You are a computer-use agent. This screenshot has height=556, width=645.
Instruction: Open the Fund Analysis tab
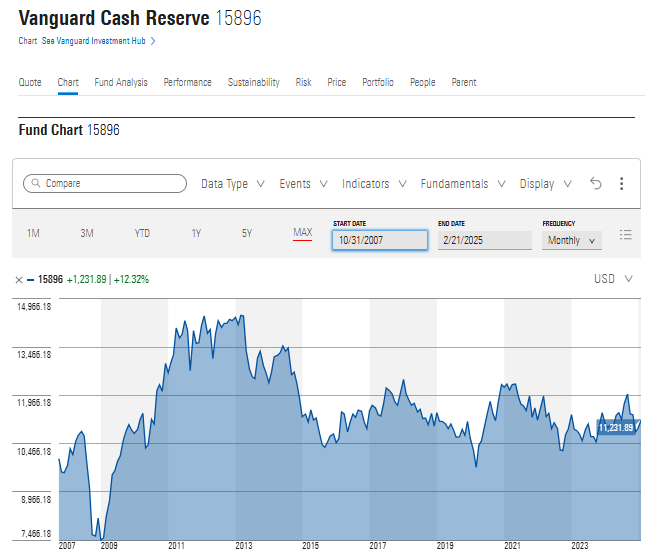pos(121,82)
